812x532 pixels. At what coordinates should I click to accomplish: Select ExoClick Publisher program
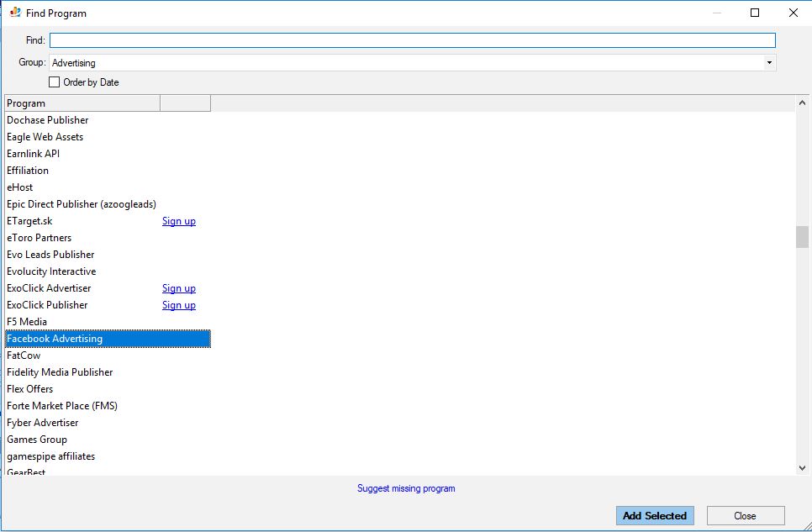click(x=47, y=305)
